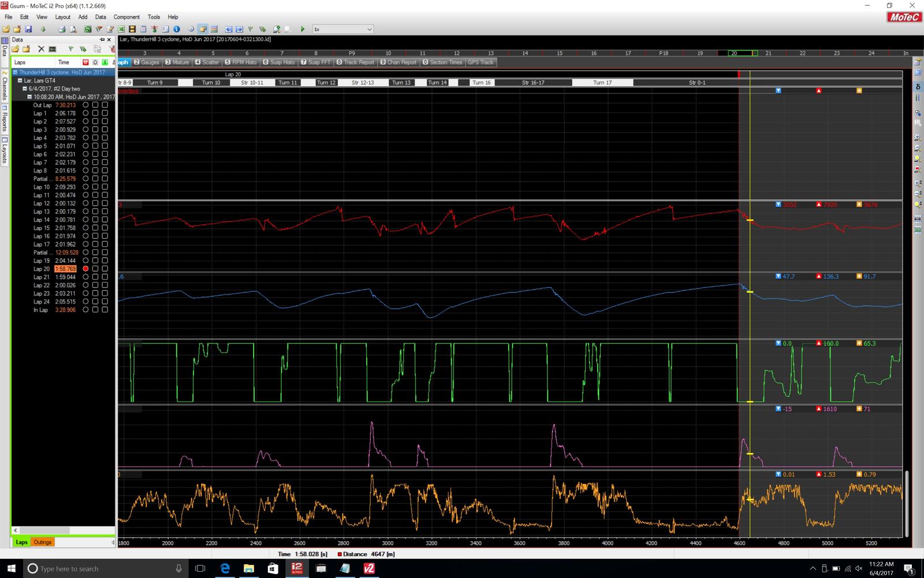Select Lap 20 main radio button

pyautogui.click(x=85, y=269)
